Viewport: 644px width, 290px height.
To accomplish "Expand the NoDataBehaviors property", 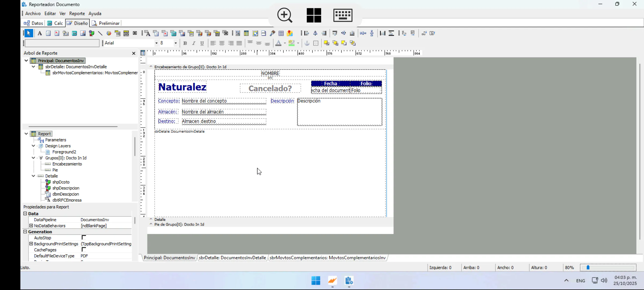I will click(31, 226).
